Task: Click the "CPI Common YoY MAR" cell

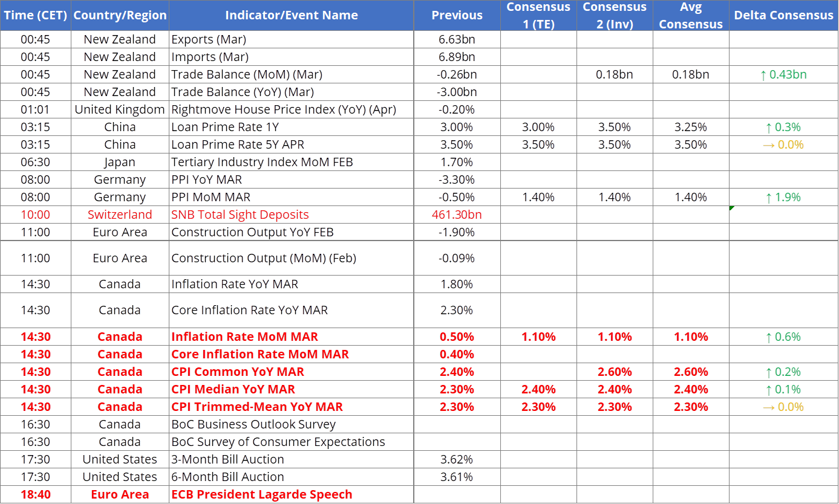Action: click(x=292, y=372)
